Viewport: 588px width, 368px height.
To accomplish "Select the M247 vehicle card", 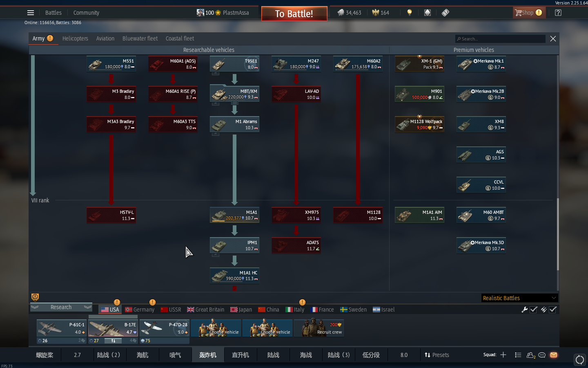I will pyautogui.click(x=296, y=64).
